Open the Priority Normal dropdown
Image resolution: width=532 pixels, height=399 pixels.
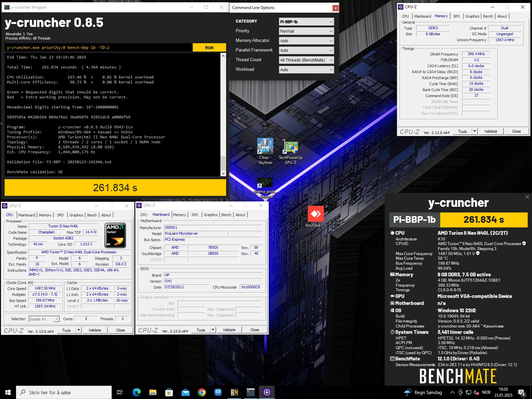pyautogui.click(x=306, y=31)
